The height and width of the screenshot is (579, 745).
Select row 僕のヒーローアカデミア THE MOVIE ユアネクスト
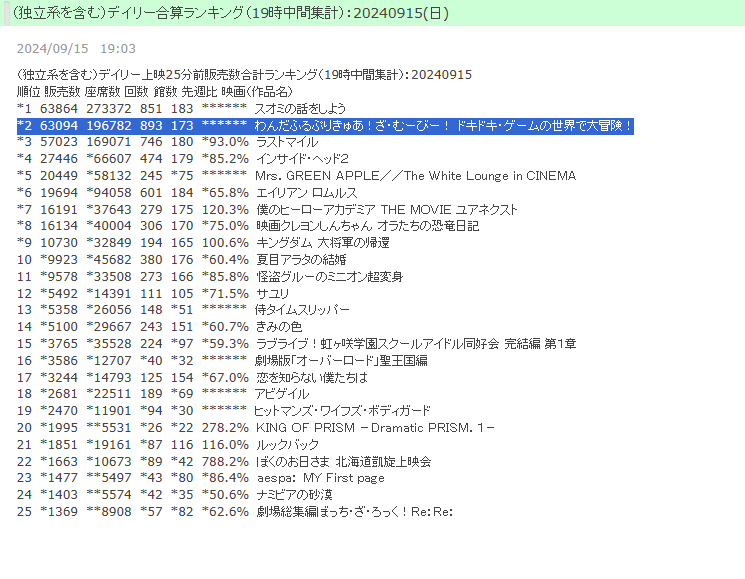pos(267,209)
